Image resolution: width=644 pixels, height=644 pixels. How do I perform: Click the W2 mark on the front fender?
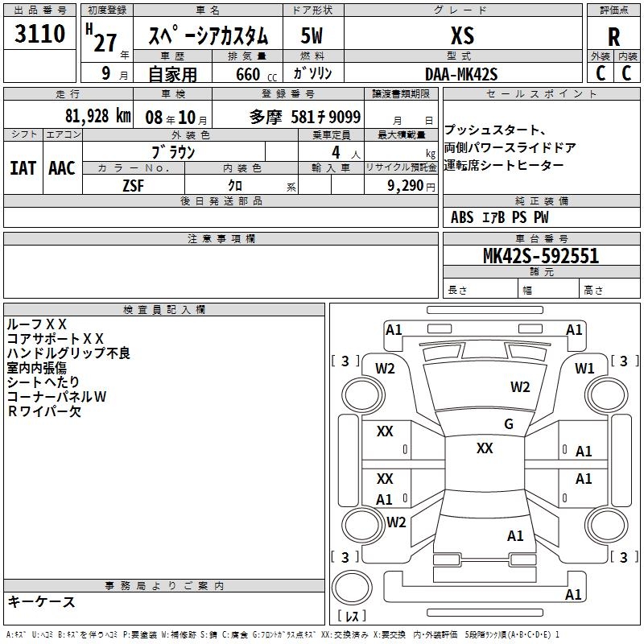(385, 369)
